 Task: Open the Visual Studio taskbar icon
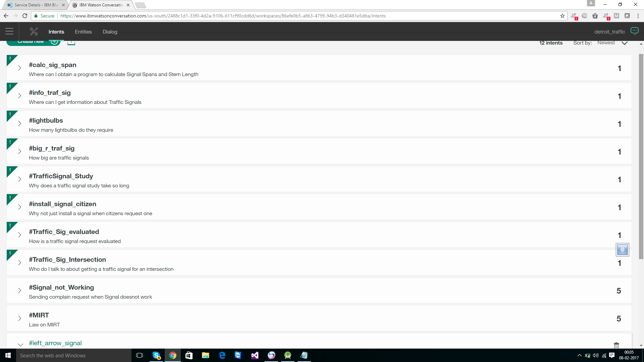255,355
